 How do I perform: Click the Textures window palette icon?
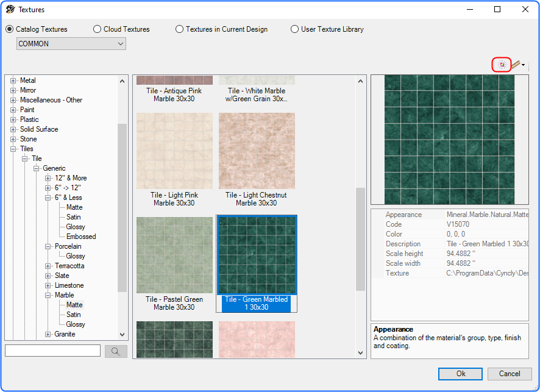(x=10, y=9)
